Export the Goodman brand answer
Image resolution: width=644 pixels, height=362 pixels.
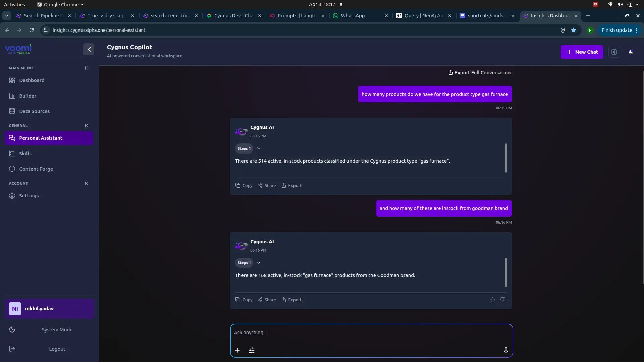pos(291,300)
